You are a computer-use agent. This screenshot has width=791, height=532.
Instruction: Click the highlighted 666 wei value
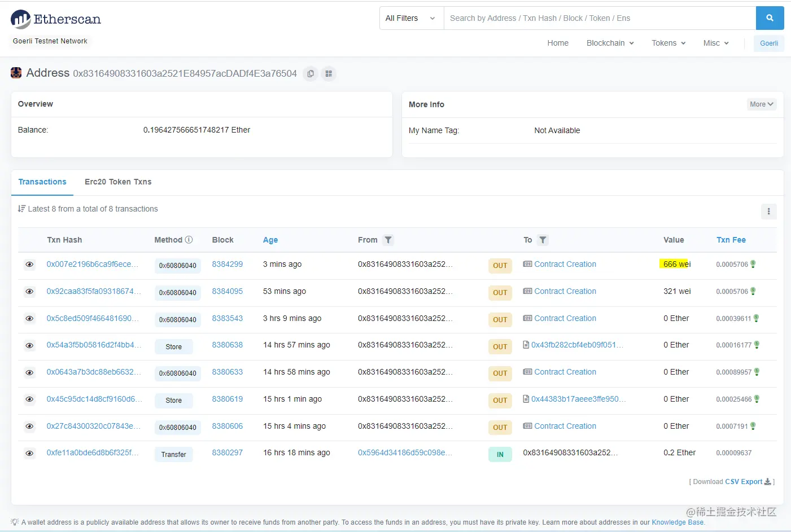(x=677, y=264)
